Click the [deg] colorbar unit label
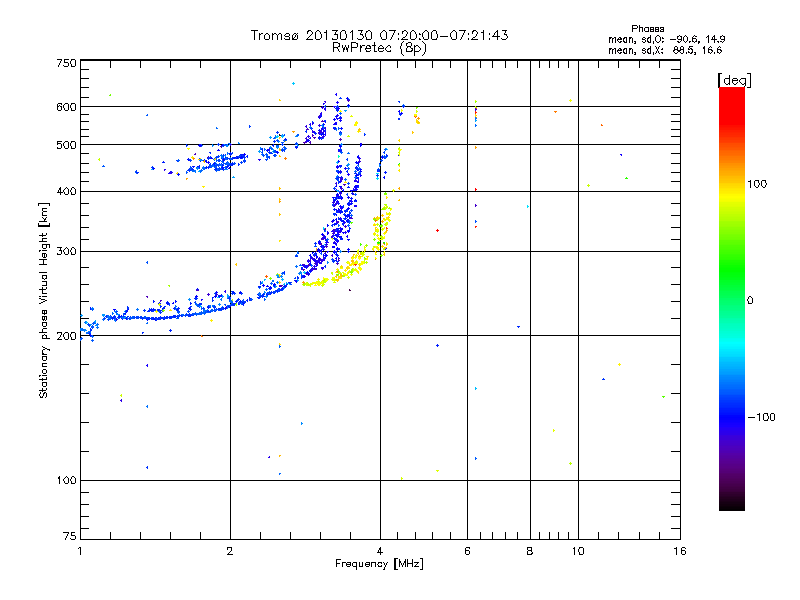 (734, 79)
